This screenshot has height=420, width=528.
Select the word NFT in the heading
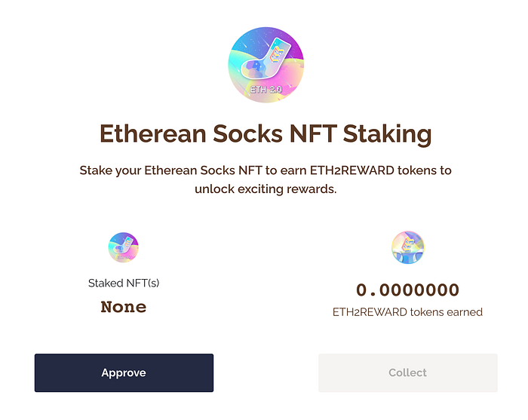[313, 133]
